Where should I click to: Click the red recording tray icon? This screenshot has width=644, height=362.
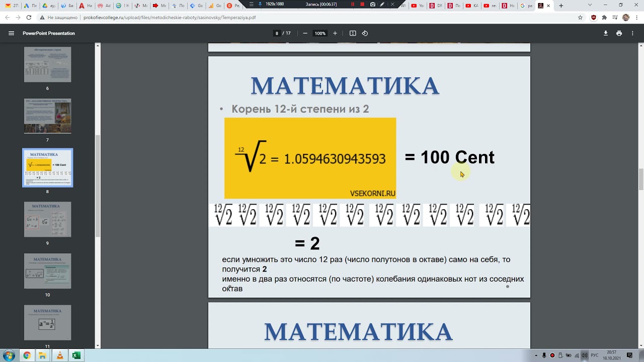tap(552, 355)
